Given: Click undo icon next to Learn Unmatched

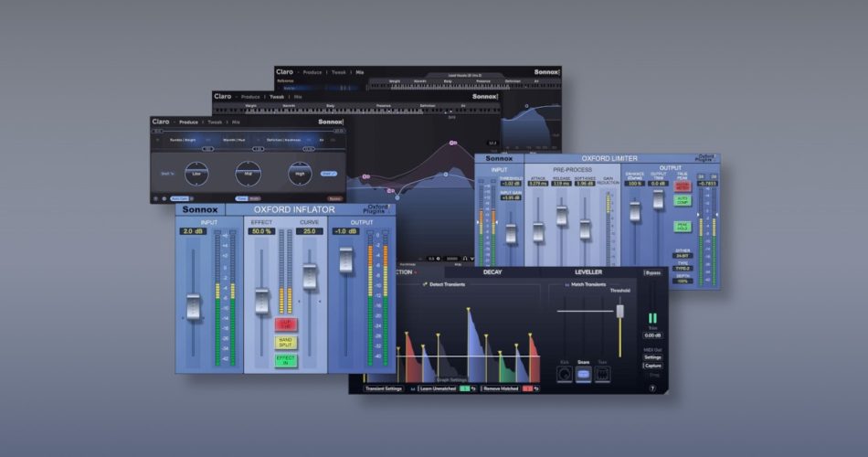Looking at the screenshot, I should tap(473, 388).
